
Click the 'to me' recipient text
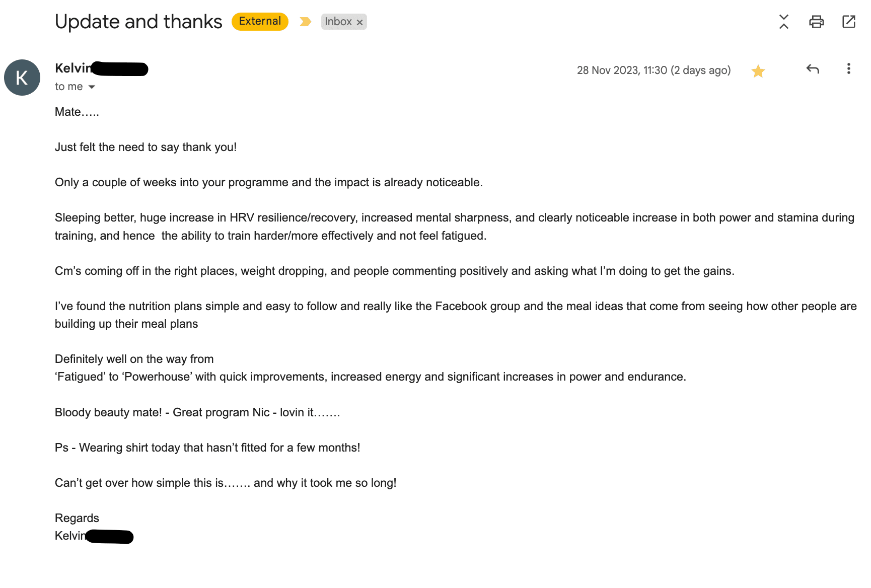[x=69, y=87]
